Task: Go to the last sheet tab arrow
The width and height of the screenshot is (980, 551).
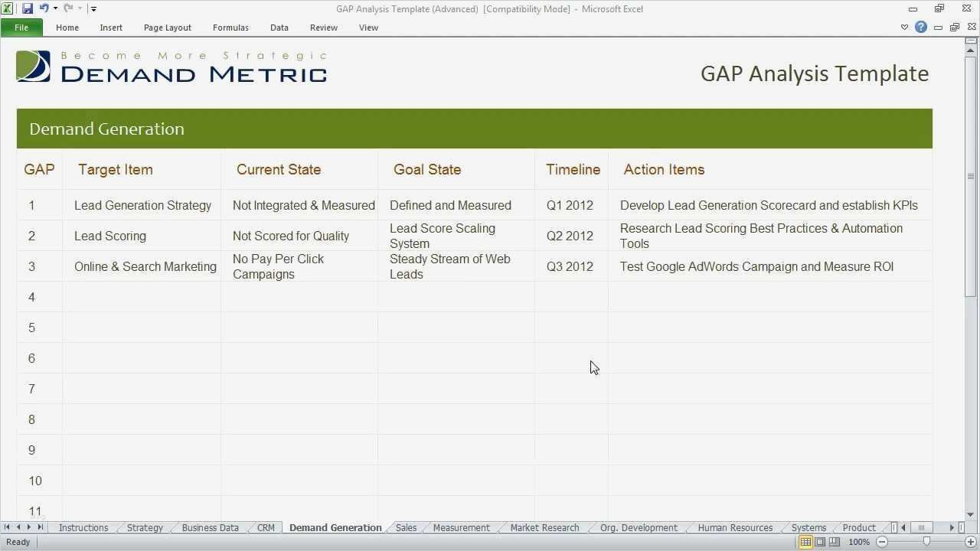Action: tap(41, 527)
